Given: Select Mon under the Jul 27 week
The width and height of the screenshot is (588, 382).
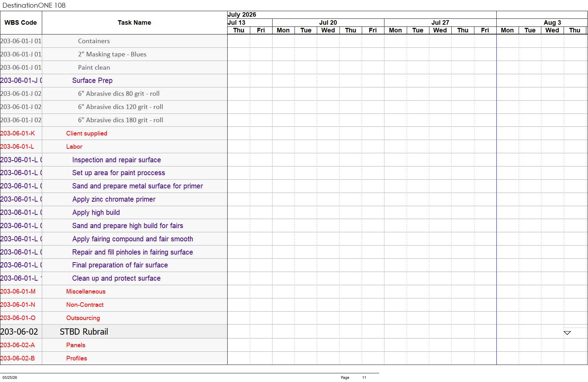Looking at the screenshot, I should [x=395, y=30].
